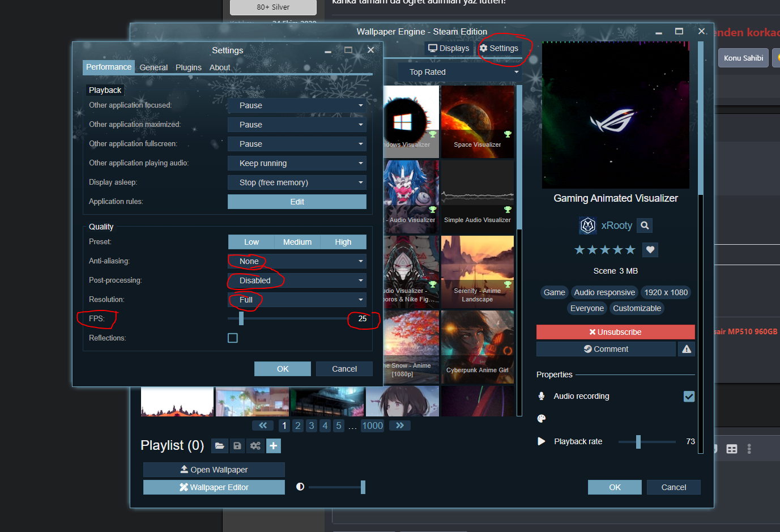The width and height of the screenshot is (780, 532).
Task: Add wallpaper to playlist with plus icon
Action: point(274,446)
